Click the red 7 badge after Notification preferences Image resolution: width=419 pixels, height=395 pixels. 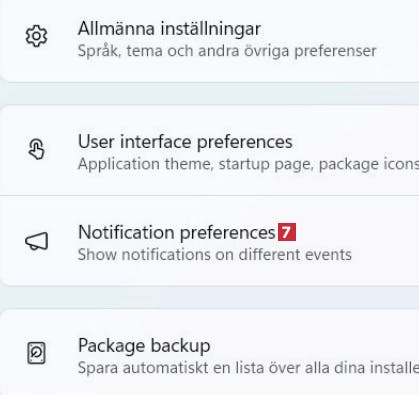[287, 232]
